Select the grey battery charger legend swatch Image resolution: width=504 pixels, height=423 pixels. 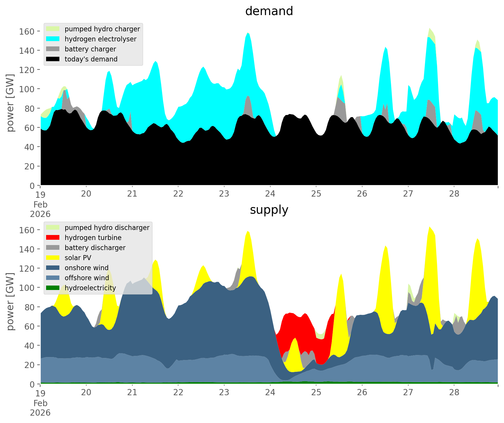[x=53, y=49]
